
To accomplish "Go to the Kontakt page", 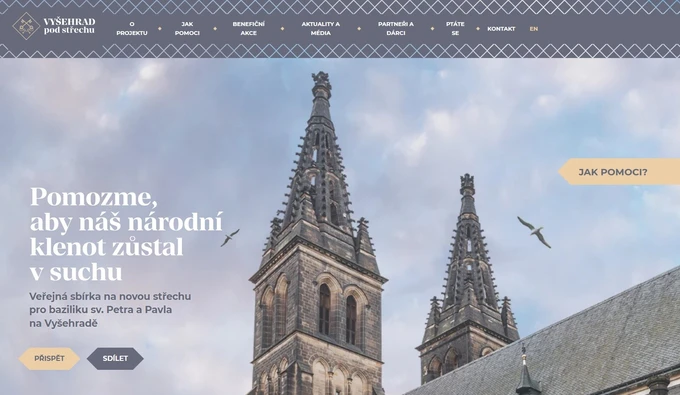I will (501, 29).
